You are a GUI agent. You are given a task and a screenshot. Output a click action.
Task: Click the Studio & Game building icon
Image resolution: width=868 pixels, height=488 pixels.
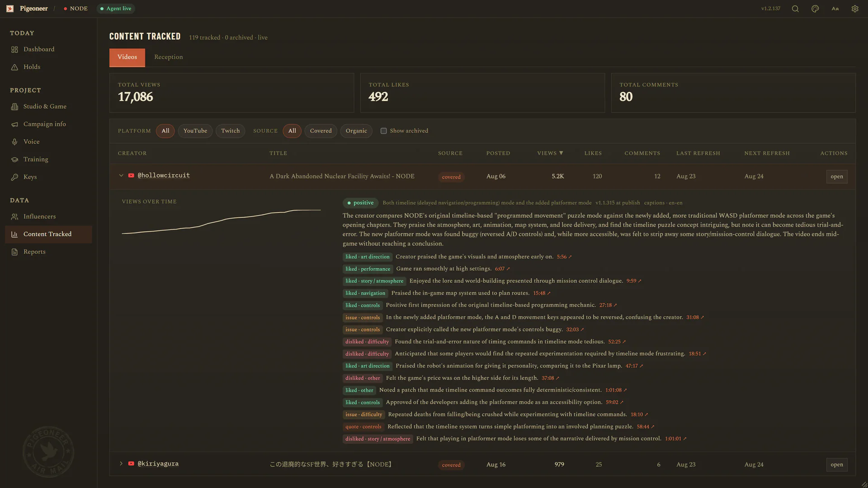[x=14, y=107]
